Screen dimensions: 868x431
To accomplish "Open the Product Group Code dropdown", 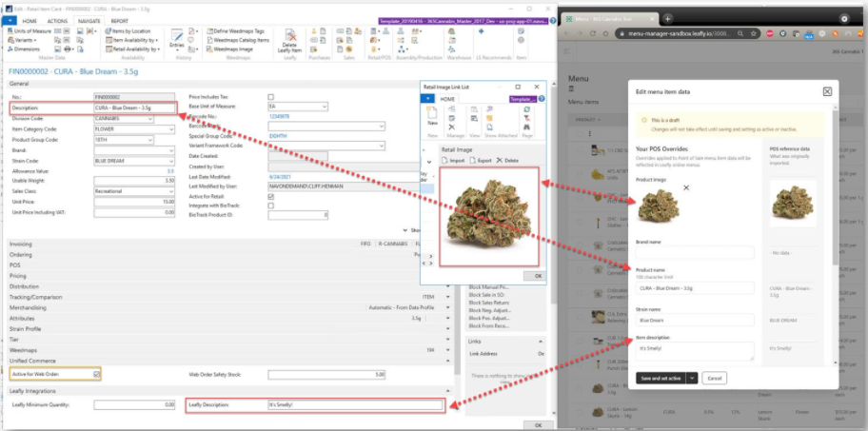I will (x=150, y=140).
